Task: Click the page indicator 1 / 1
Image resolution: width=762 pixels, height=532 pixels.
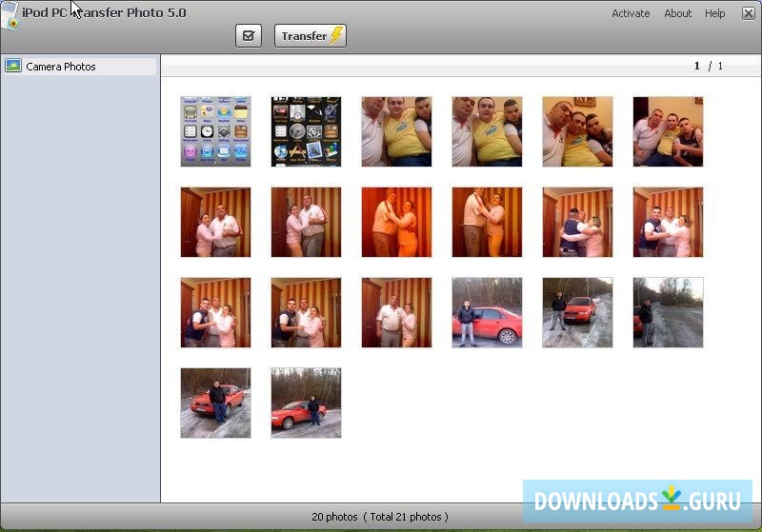Action: coord(709,66)
